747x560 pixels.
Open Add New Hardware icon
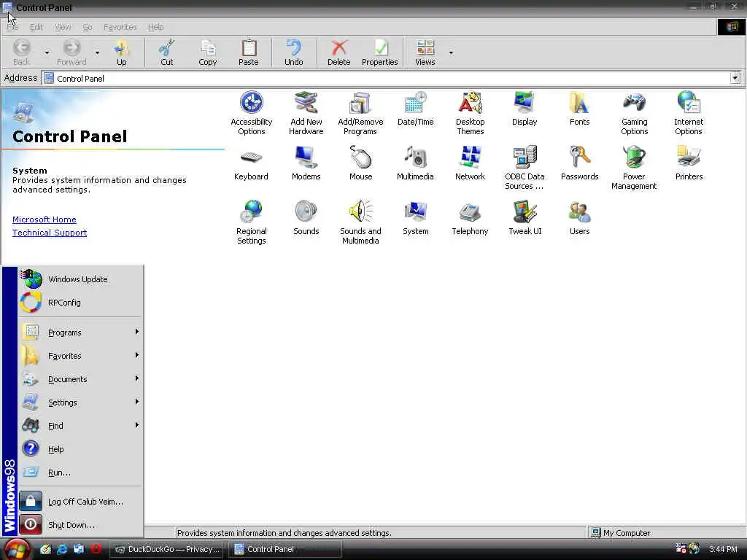coord(306,113)
